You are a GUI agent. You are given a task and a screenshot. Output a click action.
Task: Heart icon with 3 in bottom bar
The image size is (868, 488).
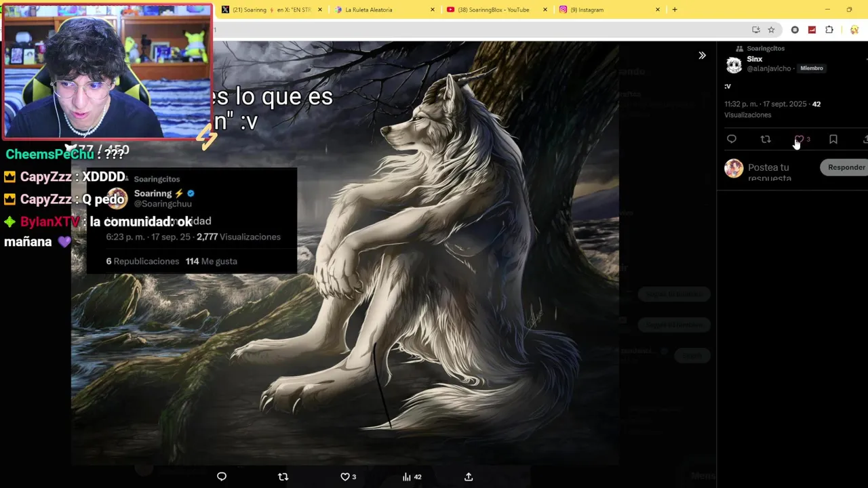click(x=348, y=476)
